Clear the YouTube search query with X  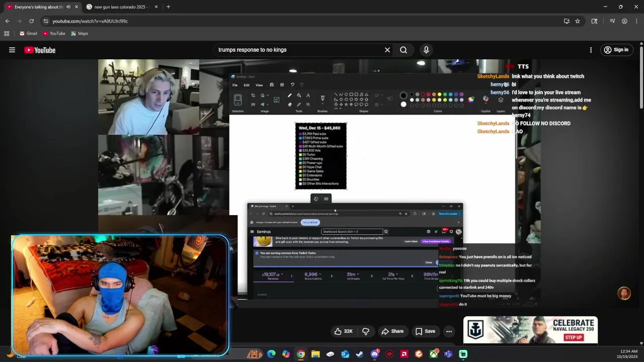(387, 50)
